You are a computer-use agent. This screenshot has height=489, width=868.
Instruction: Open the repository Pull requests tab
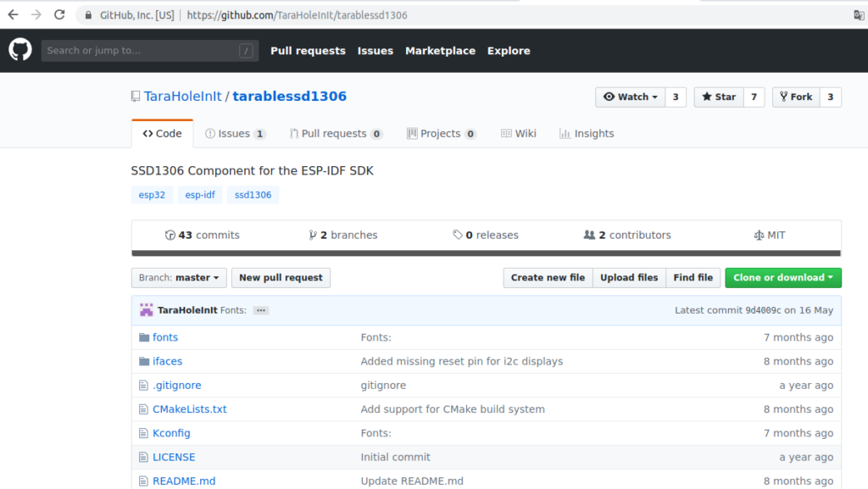(x=336, y=133)
